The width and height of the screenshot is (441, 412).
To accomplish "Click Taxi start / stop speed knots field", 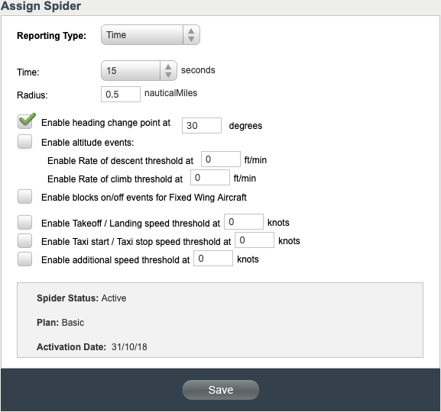I will [x=255, y=240].
